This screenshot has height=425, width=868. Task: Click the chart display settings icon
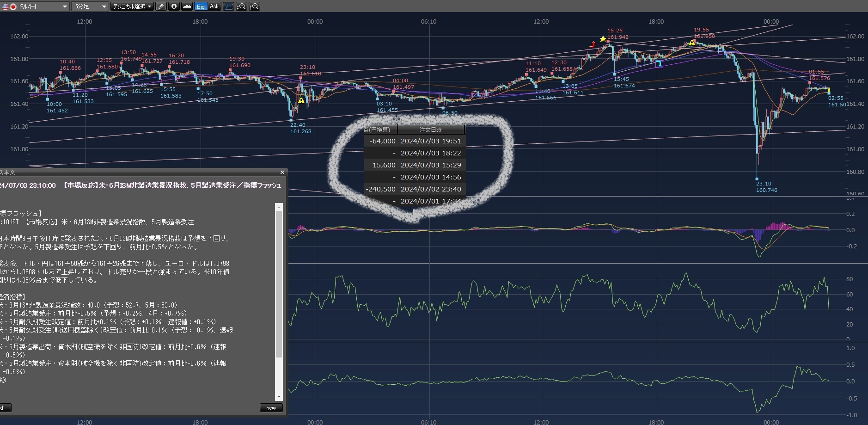click(x=228, y=6)
